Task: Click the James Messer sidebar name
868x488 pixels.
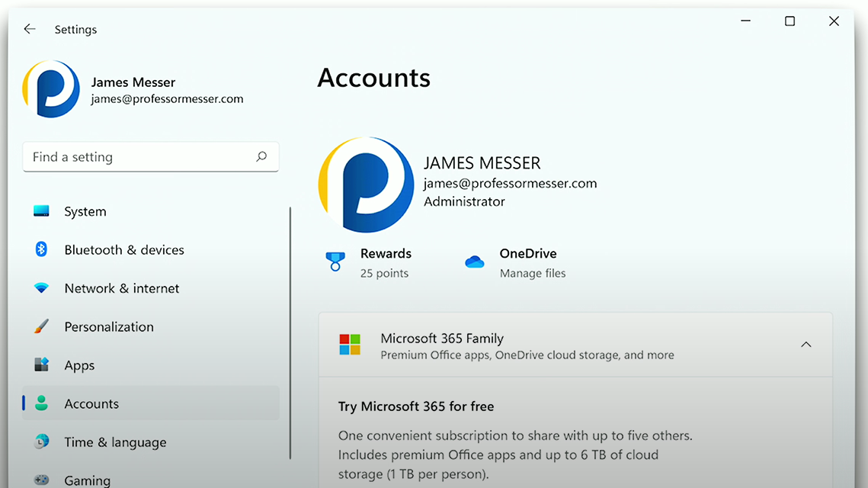Action: pos(133,82)
